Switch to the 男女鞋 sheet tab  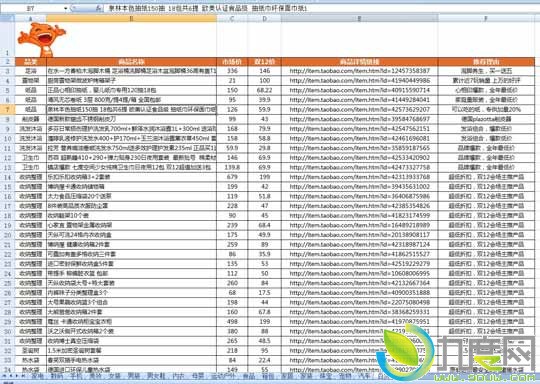tap(156, 376)
